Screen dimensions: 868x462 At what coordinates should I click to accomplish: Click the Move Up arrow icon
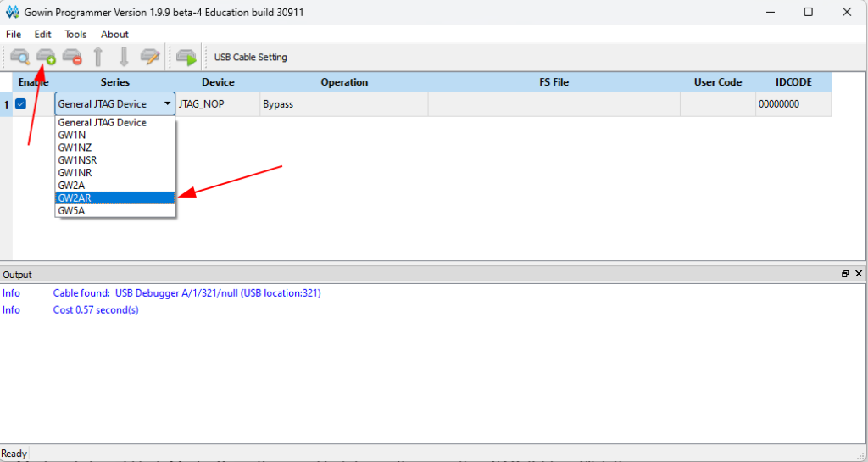tap(98, 57)
